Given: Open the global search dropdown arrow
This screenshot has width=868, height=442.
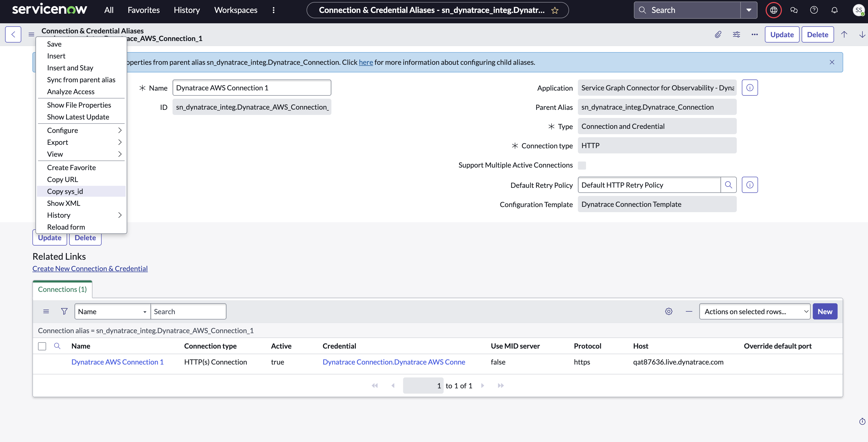Looking at the screenshot, I should tap(749, 10).
